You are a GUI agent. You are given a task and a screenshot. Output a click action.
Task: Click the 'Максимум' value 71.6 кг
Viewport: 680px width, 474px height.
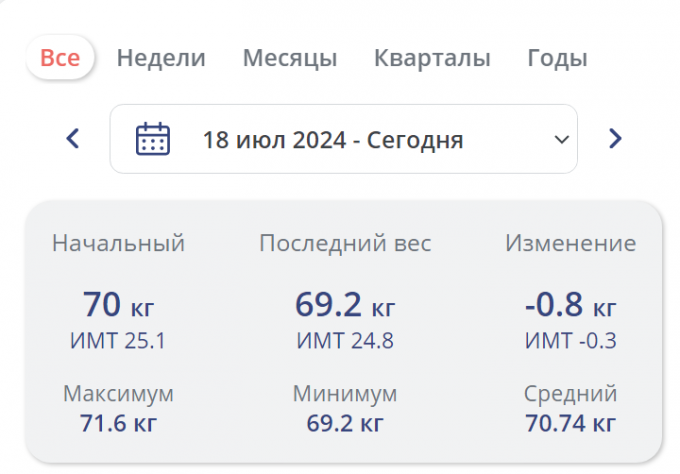(118, 423)
